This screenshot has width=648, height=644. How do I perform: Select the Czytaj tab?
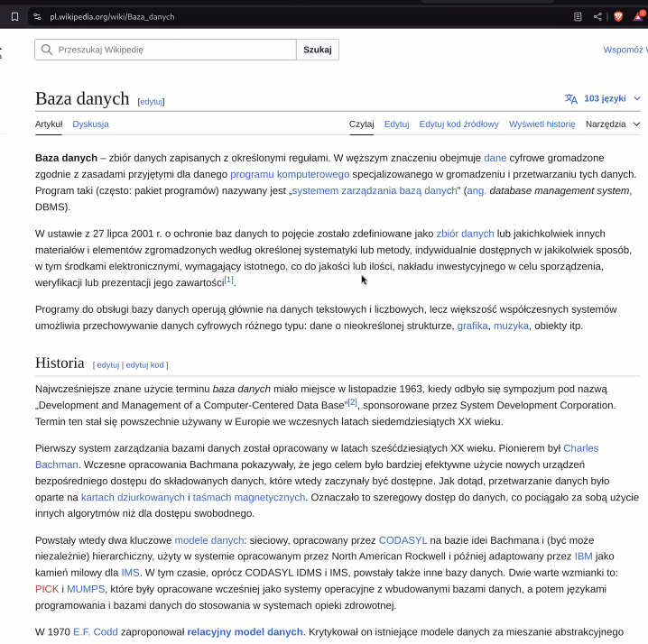(x=361, y=124)
